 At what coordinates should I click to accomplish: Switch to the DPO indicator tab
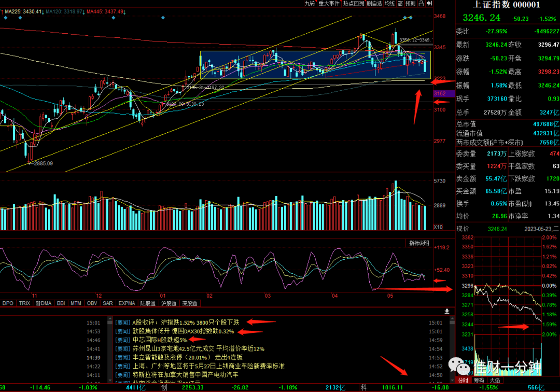(x=8, y=303)
